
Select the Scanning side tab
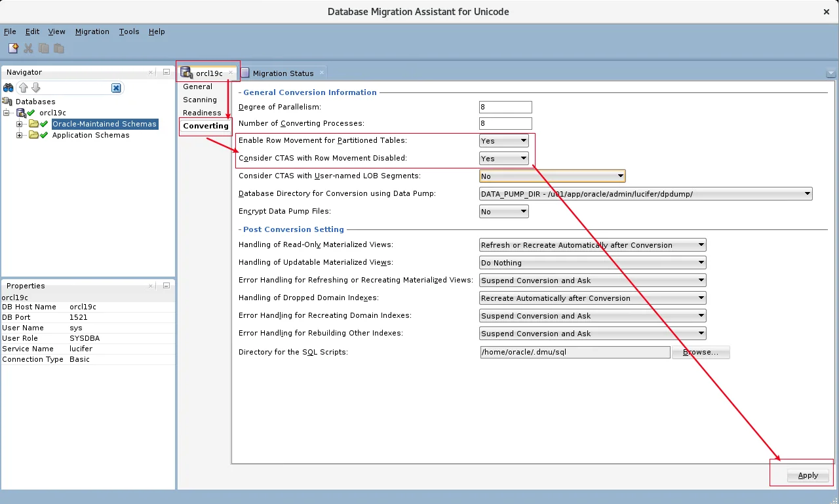[200, 100]
